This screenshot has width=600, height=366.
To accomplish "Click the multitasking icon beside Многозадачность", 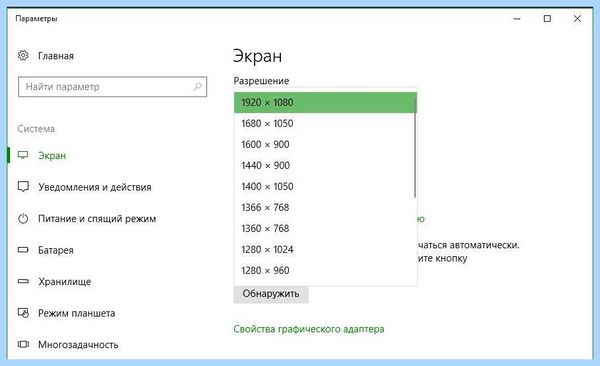I will (23, 344).
